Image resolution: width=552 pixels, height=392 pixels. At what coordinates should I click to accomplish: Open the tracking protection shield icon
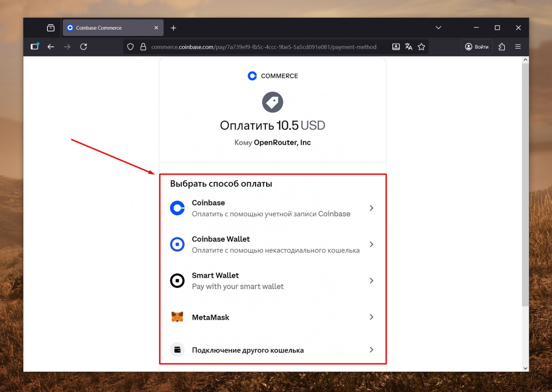click(x=130, y=47)
